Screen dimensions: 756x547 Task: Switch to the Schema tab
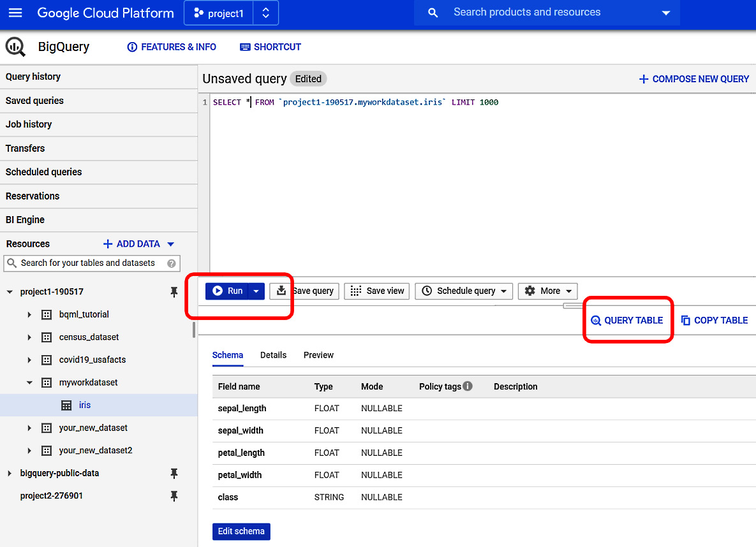point(228,355)
